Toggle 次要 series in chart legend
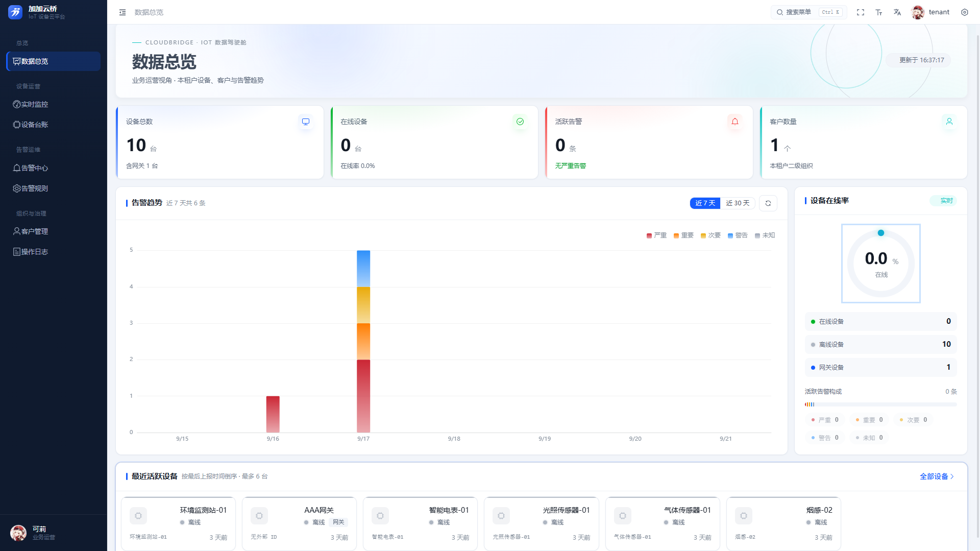 pyautogui.click(x=710, y=235)
